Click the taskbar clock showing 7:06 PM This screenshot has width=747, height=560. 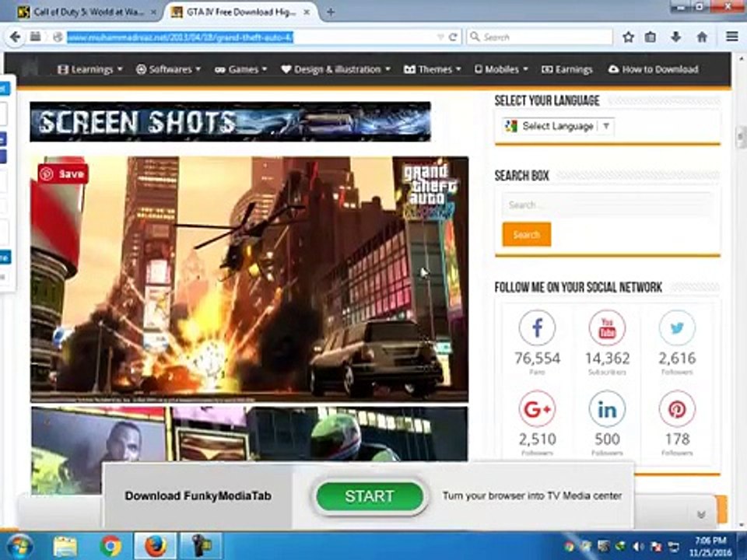coord(710,546)
